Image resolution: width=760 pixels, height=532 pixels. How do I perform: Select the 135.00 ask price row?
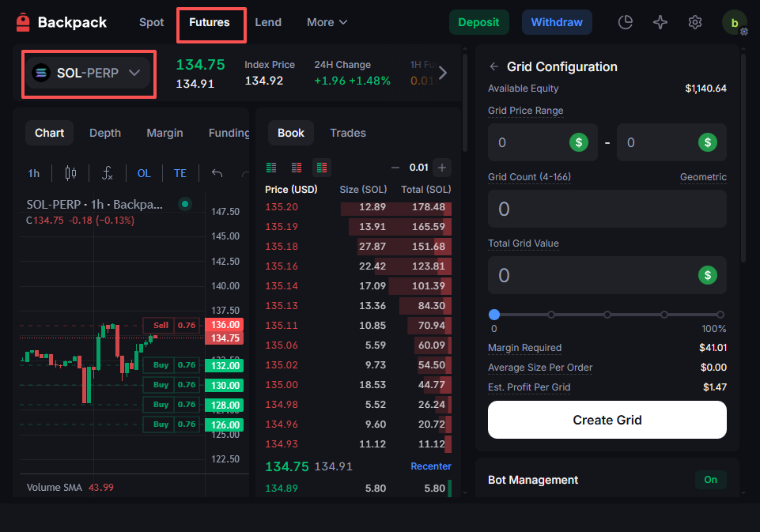[357, 385]
